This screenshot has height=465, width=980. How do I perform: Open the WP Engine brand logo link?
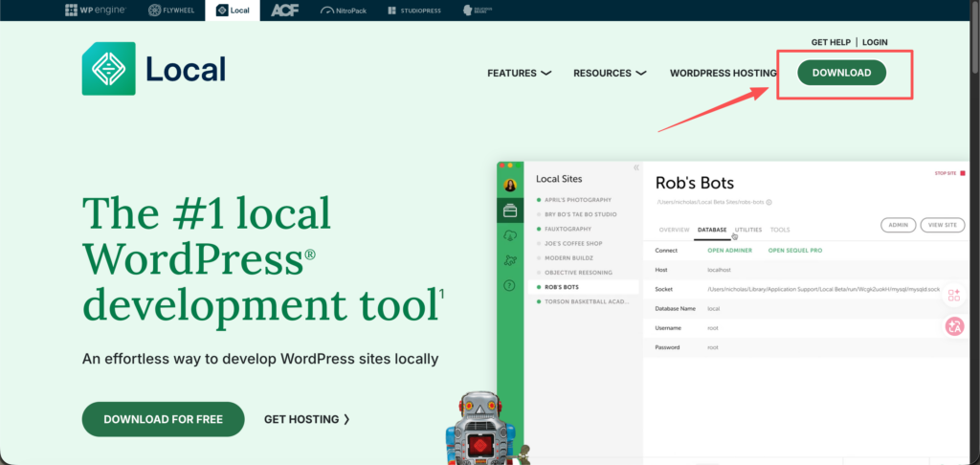pyautogui.click(x=96, y=10)
